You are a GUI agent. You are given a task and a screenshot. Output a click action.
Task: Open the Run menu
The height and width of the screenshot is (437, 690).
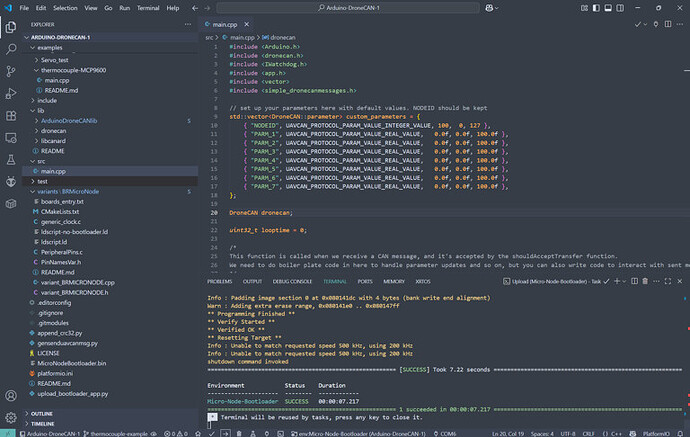(x=125, y=8)
